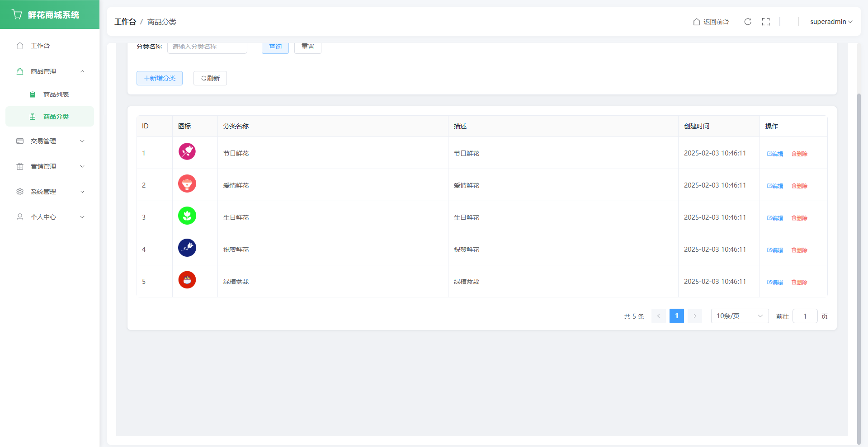This screenshot has height=447, width=868.
Task: Click the dark blue 祝贺鲜花 icon
Action: (x=187, y=248)
